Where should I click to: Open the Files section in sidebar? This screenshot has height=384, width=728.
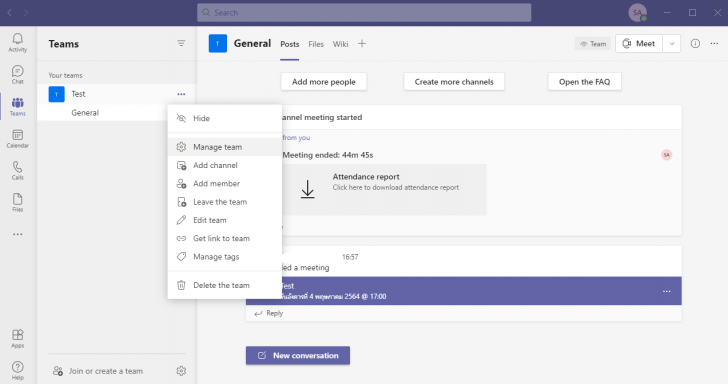point(18,202)
